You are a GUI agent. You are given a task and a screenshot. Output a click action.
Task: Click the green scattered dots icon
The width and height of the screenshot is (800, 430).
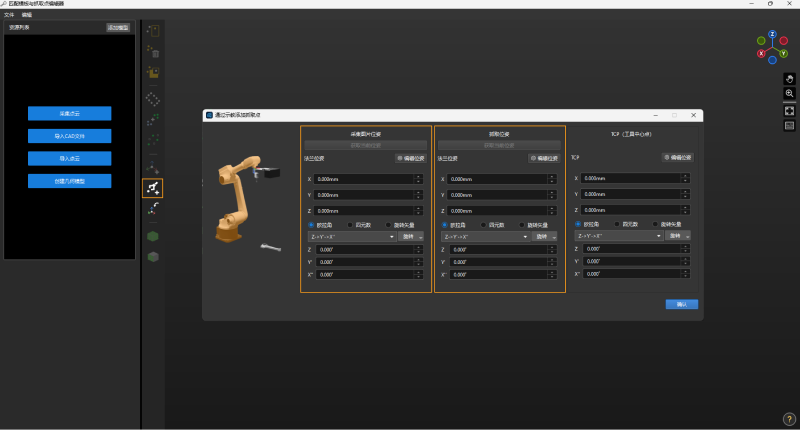click(153, 140)
